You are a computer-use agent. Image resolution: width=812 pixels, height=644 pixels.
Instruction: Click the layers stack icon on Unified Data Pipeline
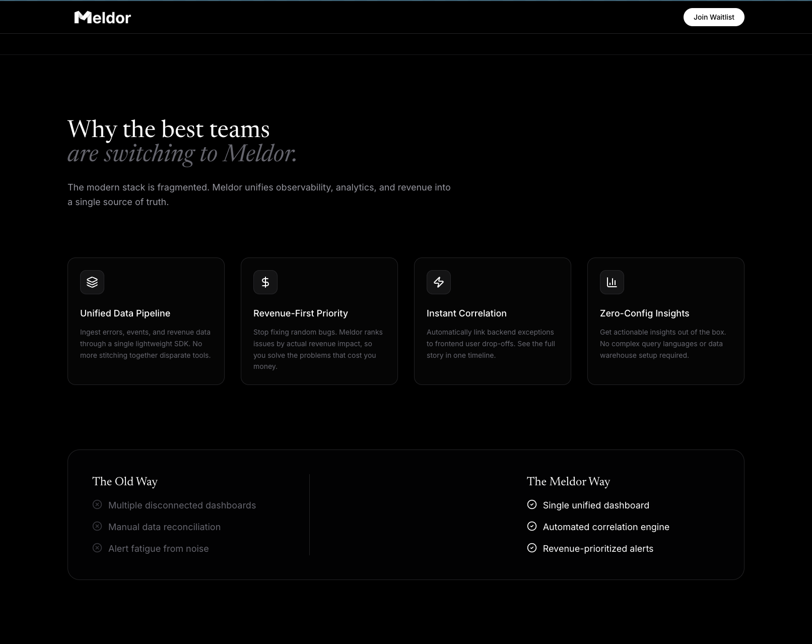92,282
